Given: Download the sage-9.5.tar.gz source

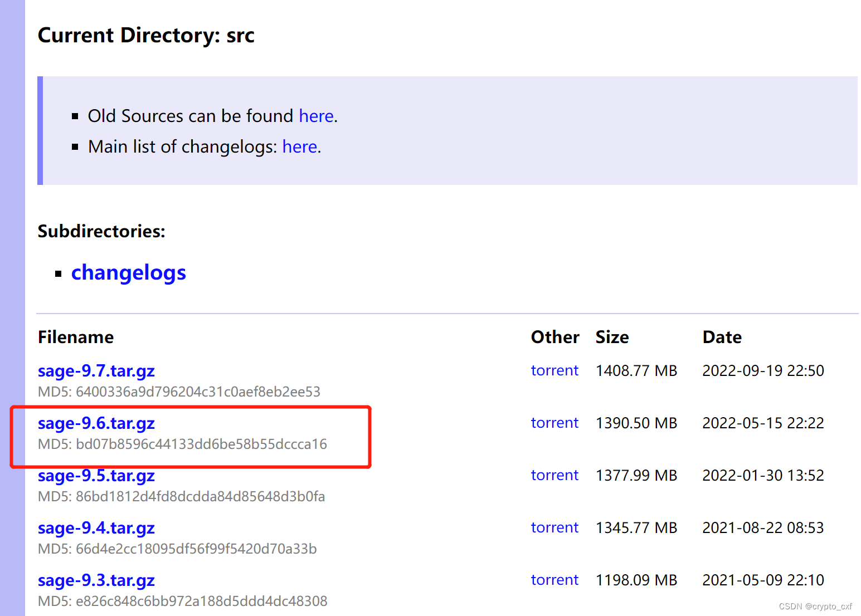Looking at the screenshot, I should pyautogui.click(x=96, y=476).
